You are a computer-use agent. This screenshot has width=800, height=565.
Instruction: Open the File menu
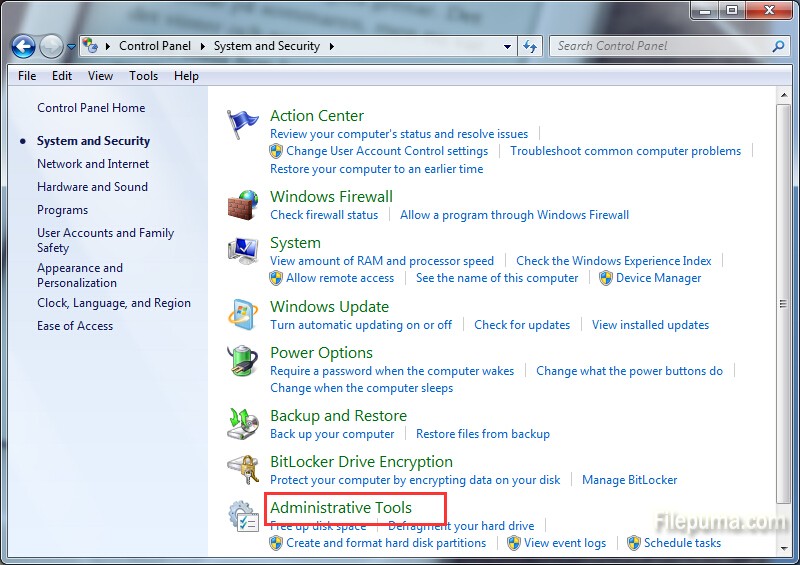pos(27,76)
